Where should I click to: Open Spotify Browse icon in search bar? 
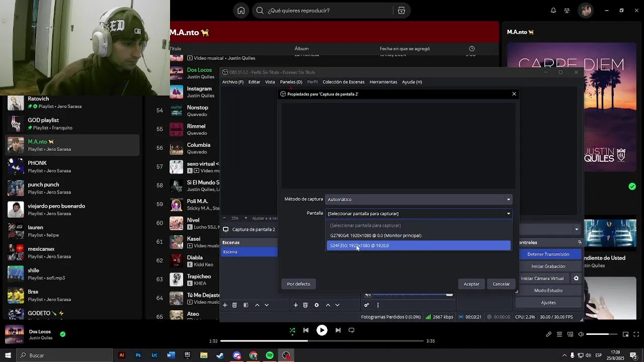(x=401, y=11)
